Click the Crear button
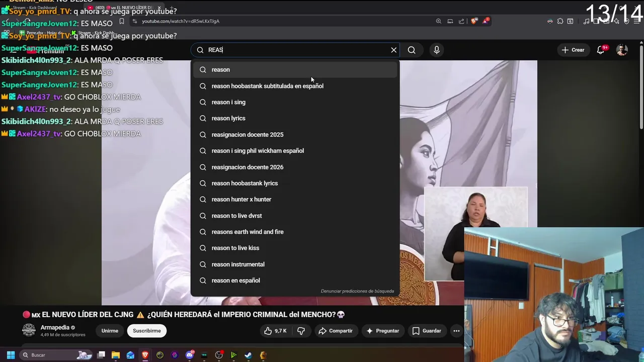 point(573,50)
